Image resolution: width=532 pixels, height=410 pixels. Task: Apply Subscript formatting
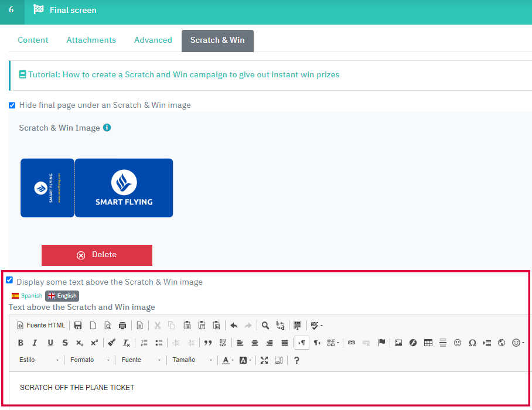click(x=80, y=343)
